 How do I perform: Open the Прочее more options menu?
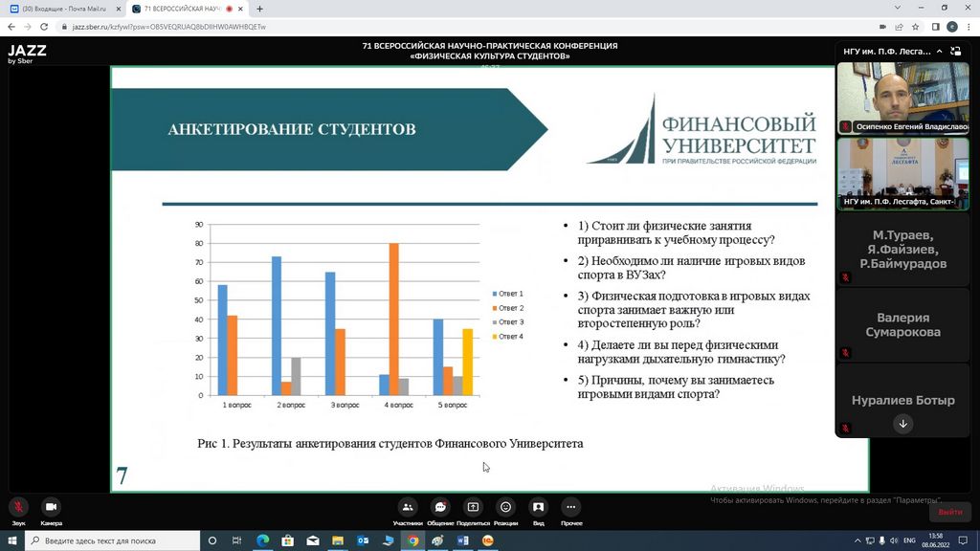571,507
